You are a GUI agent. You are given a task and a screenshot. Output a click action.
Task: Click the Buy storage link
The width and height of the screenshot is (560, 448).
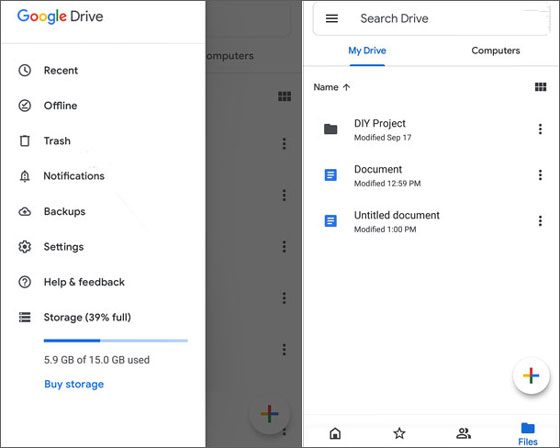pos(74,384)
